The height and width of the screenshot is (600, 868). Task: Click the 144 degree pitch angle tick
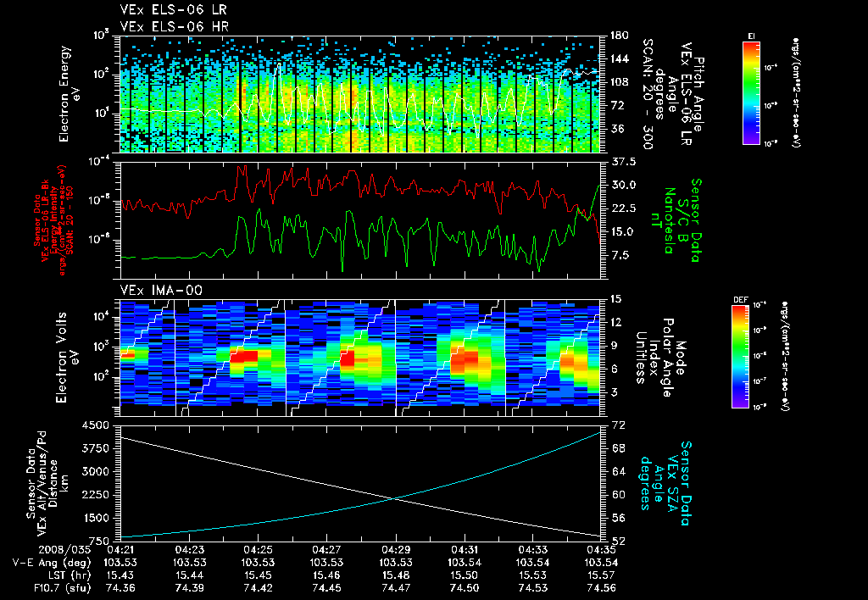click(x=620, y=58)
